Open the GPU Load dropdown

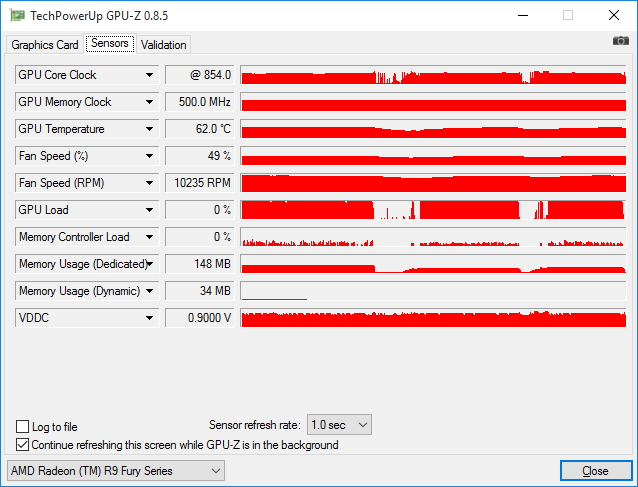149,210
